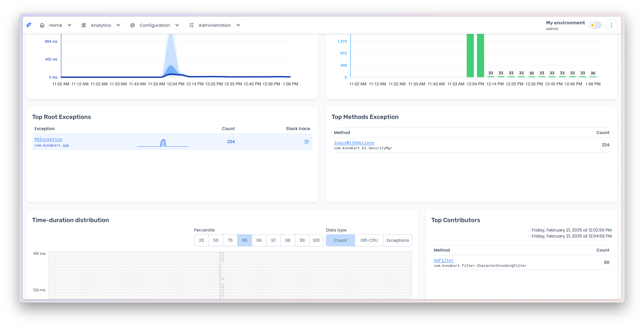This screenshot has height=328, width=644.
Task: Click the Administration sliders icon
Action: pos(191,25)
